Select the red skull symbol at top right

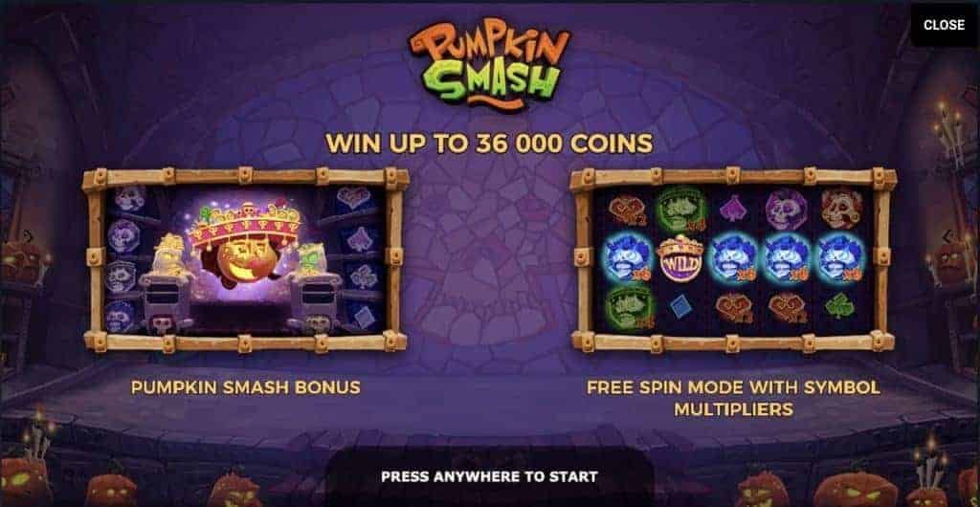coord(840,208)
